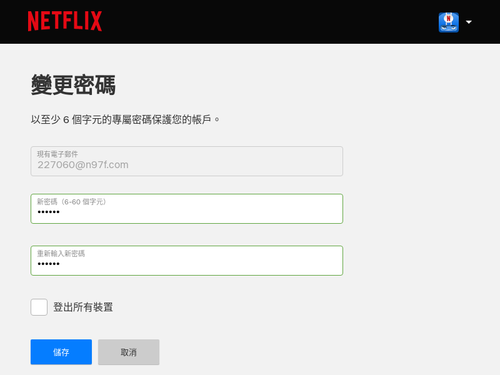Focus the current email field 227060@n97f.com
Viewport: 500px width, 375px height.
(x=187, y=161)
